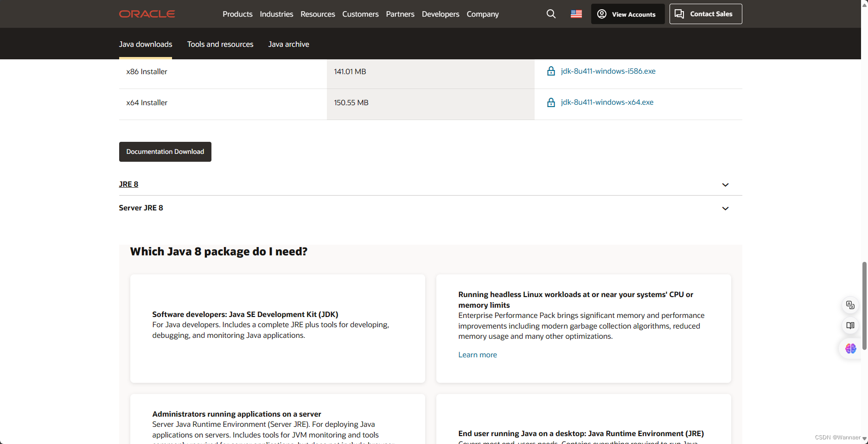This screenshot has height=444, width=868.
Task: Switch to the Java archive tab
Action: (x=288, y=44)
